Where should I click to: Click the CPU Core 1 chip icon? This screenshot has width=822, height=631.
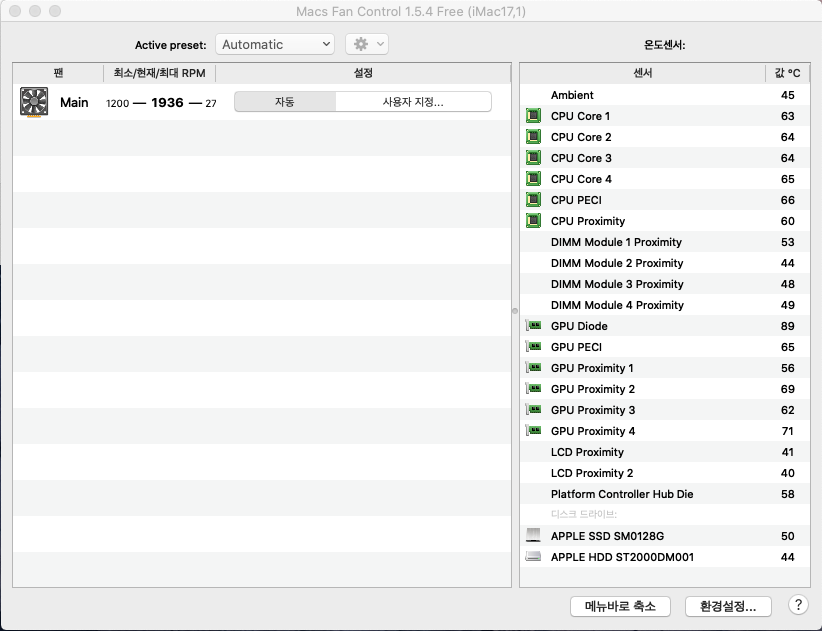point(533,116)
